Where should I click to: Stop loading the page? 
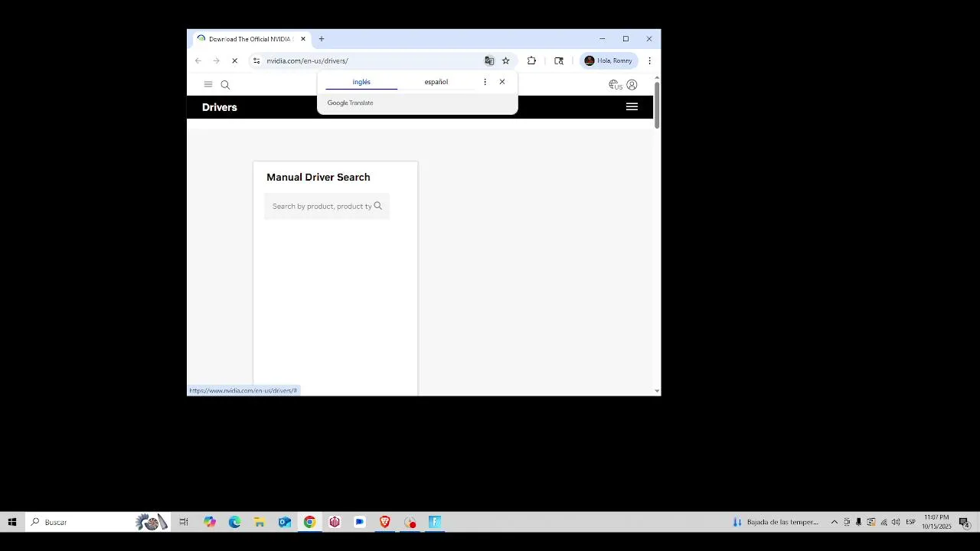pyautogui.click(x=234, y=60)
